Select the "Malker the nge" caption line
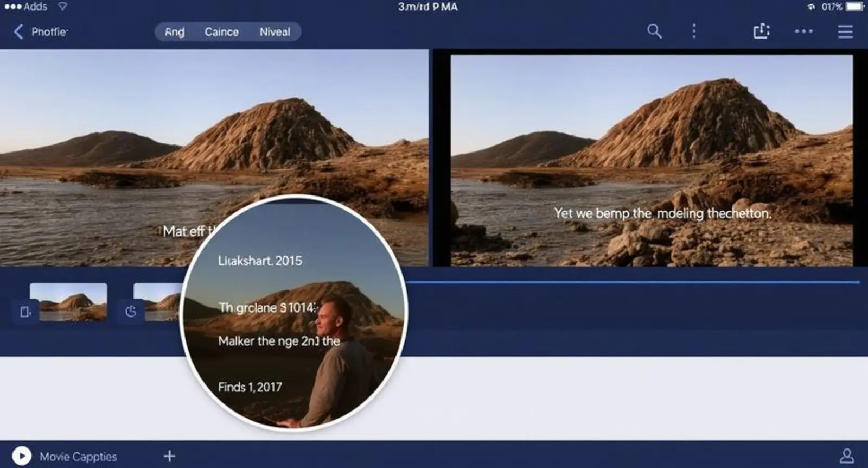Viewport: 868px width, 468px height. click(x=279, y=341)
